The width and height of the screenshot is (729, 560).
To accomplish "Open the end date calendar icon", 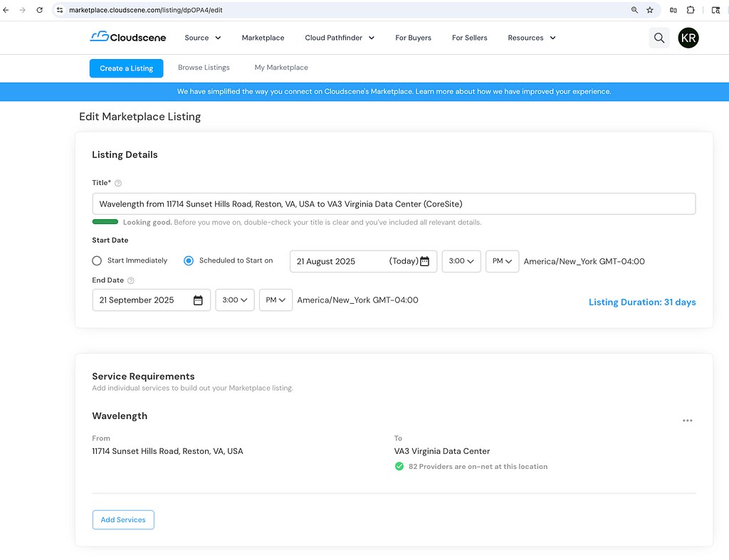I will (x=198, y=300).
